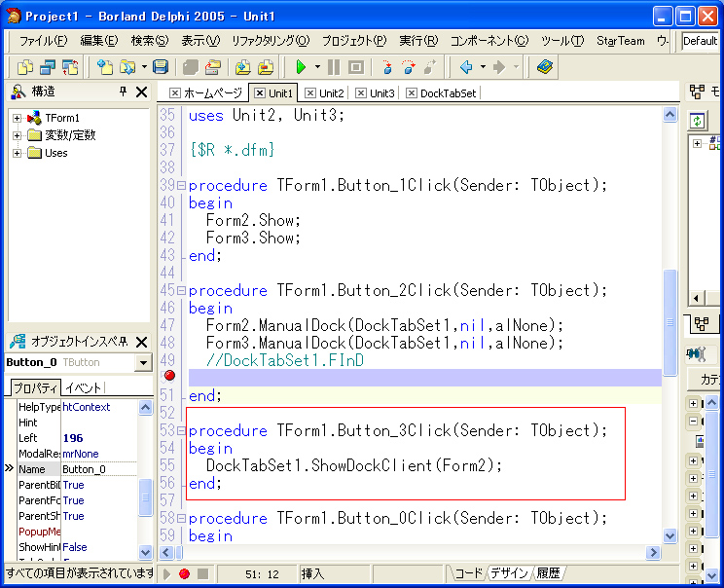The image size is (724, 588).
Task: Click the tool palette filter wrench icon
Action: (697, 354)
